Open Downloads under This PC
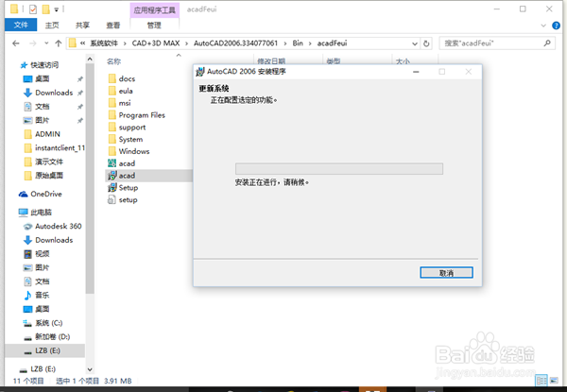This screenshot has height=392, width=567. tap(48, 240)
